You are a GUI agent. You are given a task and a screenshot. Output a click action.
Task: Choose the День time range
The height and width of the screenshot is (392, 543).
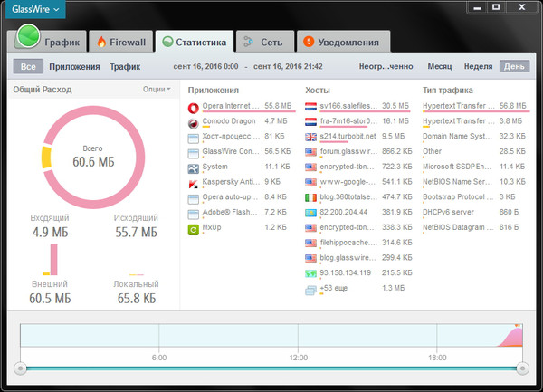(514, 66)
